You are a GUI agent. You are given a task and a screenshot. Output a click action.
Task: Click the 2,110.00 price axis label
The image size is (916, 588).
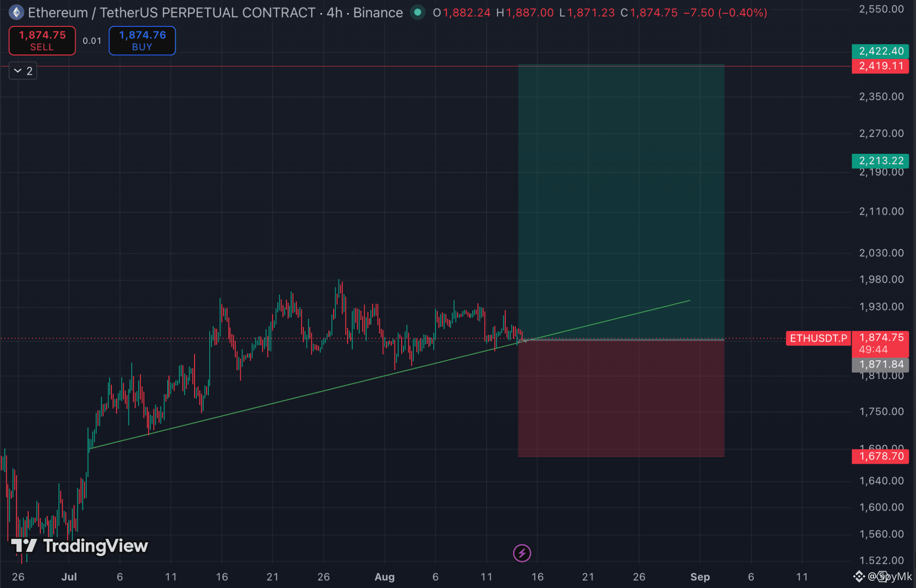pos(881,212)
